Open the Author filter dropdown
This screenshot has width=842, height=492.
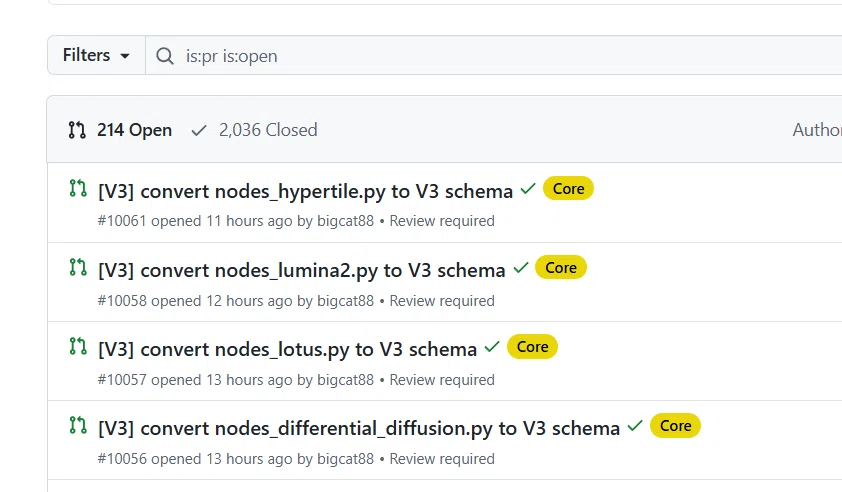click(x=817, y=129)
